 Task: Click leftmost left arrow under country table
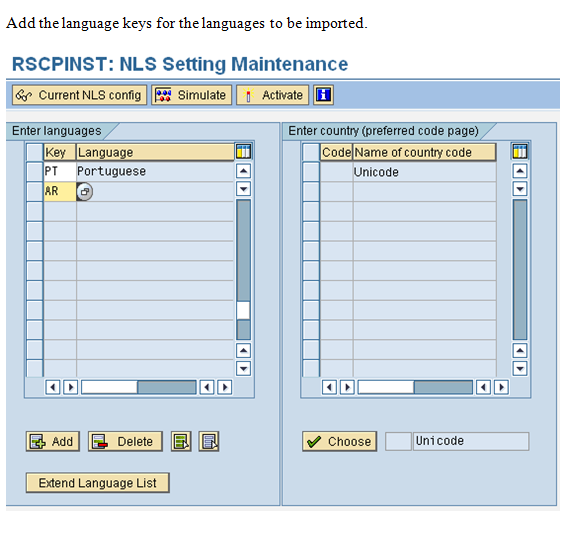coord(329,387)
